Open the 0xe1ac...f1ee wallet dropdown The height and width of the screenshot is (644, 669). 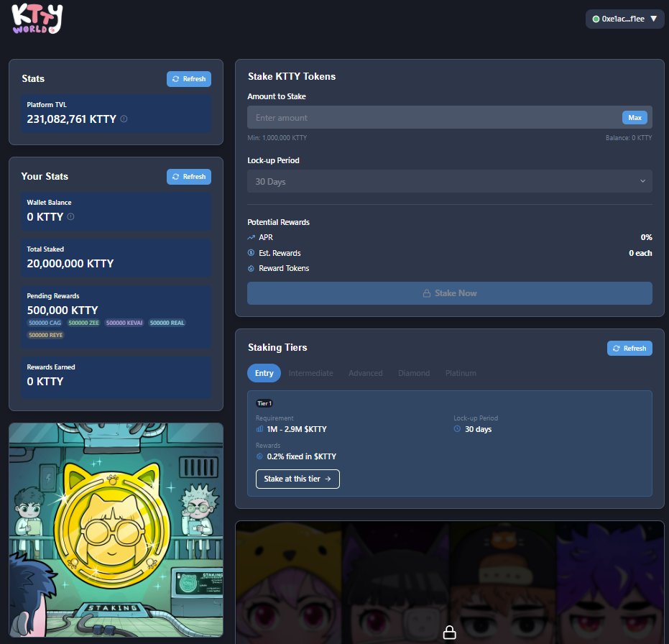point(624,19)
